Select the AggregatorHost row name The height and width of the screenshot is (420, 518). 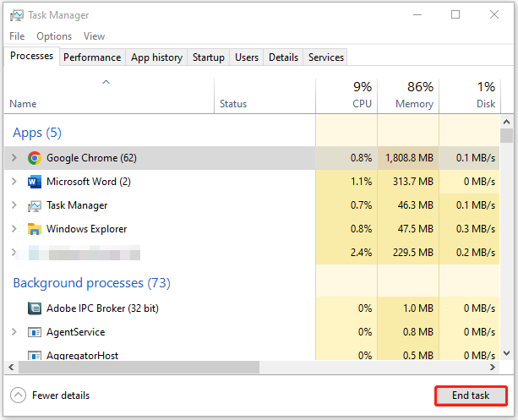coord(82,356)
